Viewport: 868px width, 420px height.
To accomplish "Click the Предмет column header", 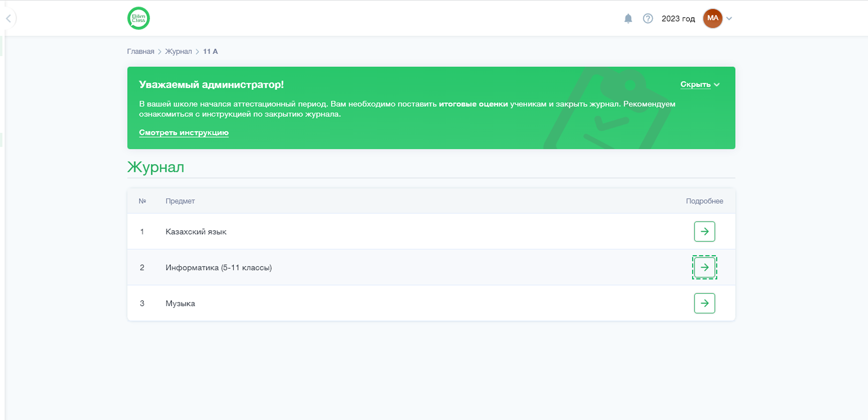I will tap(180, 201).
